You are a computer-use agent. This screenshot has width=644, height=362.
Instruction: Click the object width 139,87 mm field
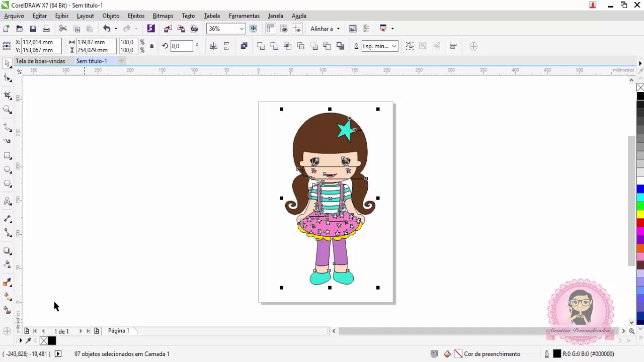pyautogui.click(x=96, y=42)
